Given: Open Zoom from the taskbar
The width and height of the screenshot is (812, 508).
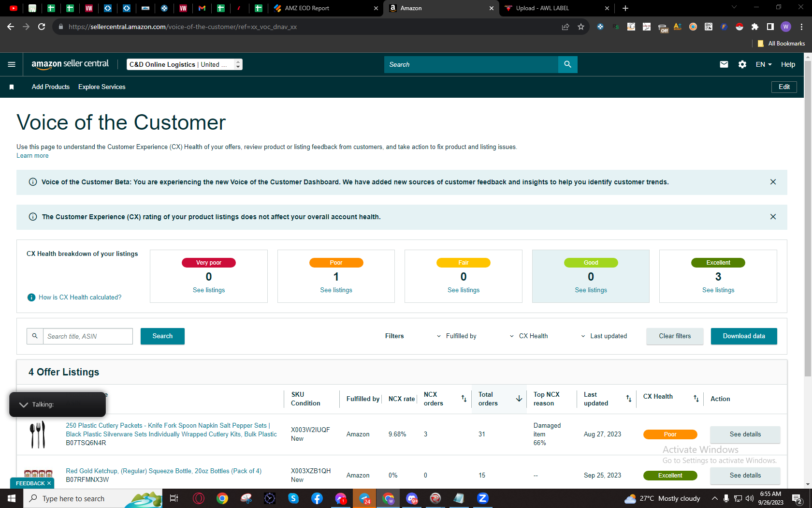Looking at the screenshot, I should [x=483, y=498].
